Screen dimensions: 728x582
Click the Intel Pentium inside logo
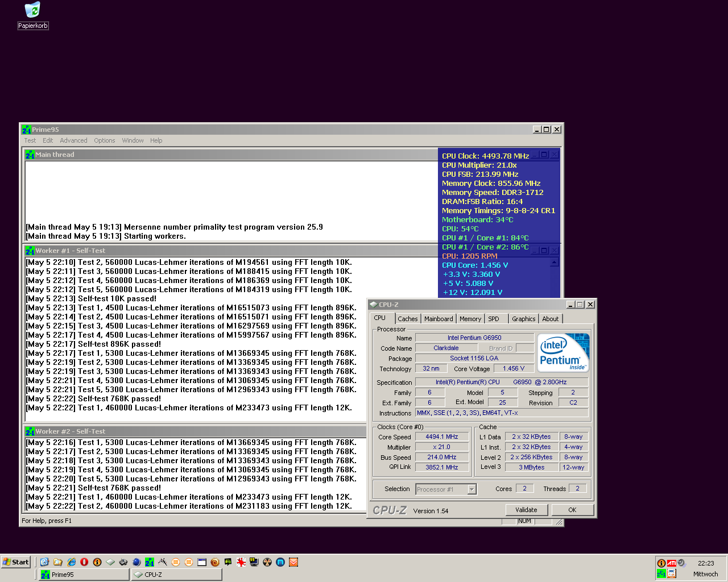pos(563,352)
